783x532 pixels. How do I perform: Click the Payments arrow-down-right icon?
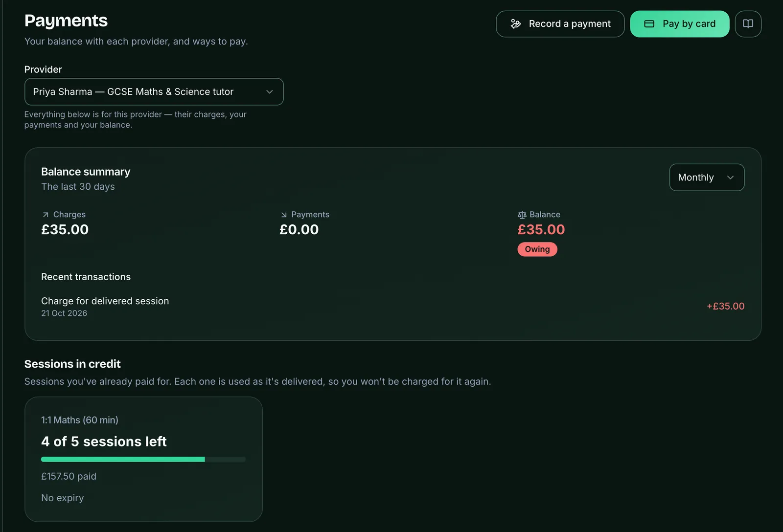coord(284,215)
